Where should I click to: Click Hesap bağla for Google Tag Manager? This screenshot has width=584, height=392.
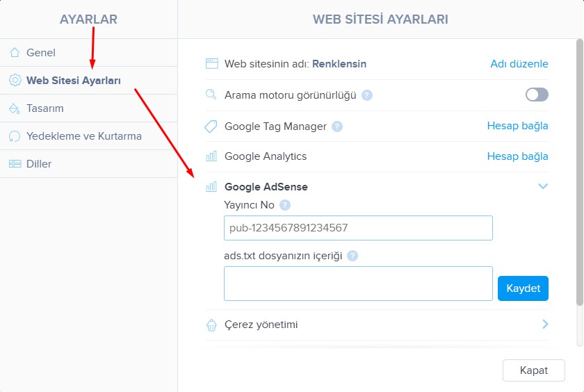(517, 126)
